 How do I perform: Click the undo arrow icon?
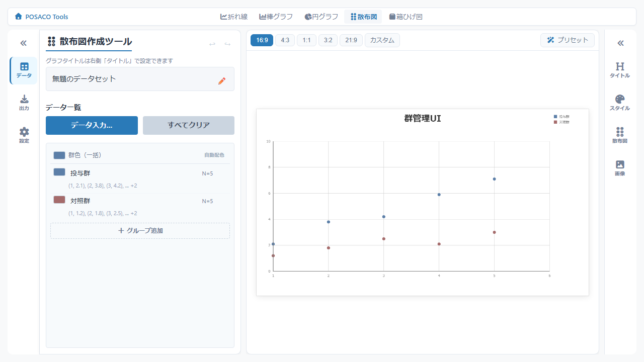pos(212,44)
